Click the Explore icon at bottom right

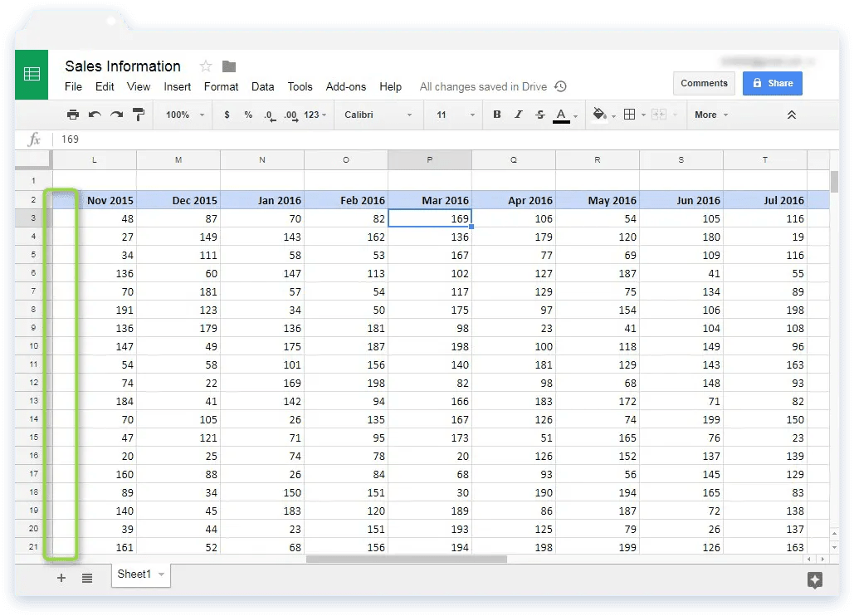click(815, 580)
